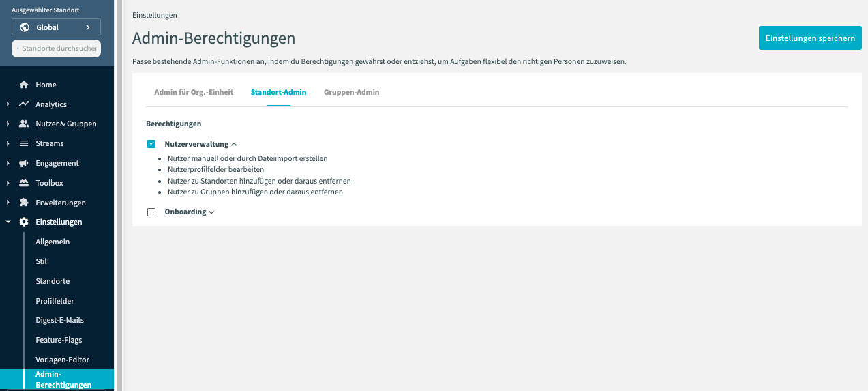868x391 pixels.
Task: Expand the Onboarding permission details
Action: pos(211,212)
